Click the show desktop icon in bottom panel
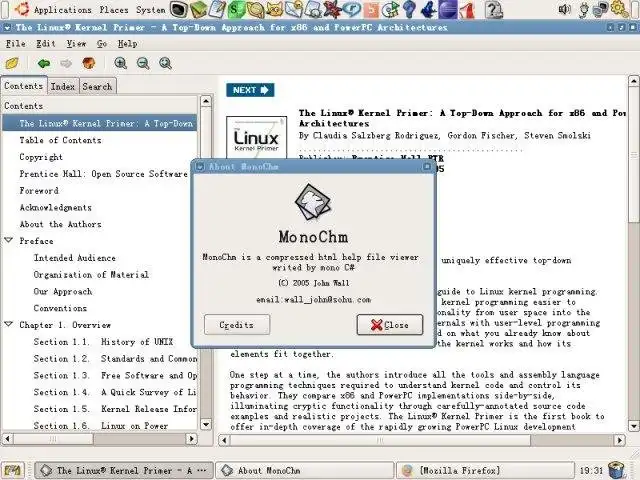This screenshot has height=480, width=640. pos(12,470)
